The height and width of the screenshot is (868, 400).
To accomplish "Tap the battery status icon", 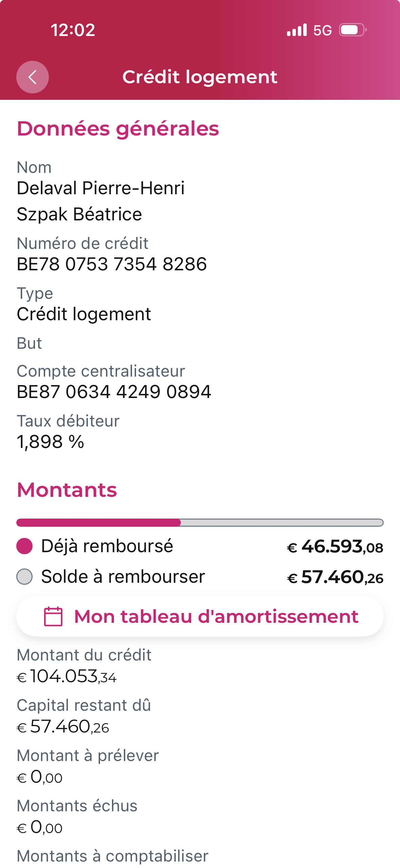I will (353, 30).
